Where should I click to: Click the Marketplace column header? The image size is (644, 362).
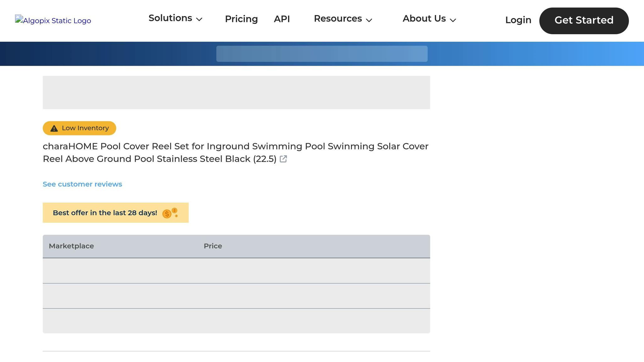coord(71,246)
